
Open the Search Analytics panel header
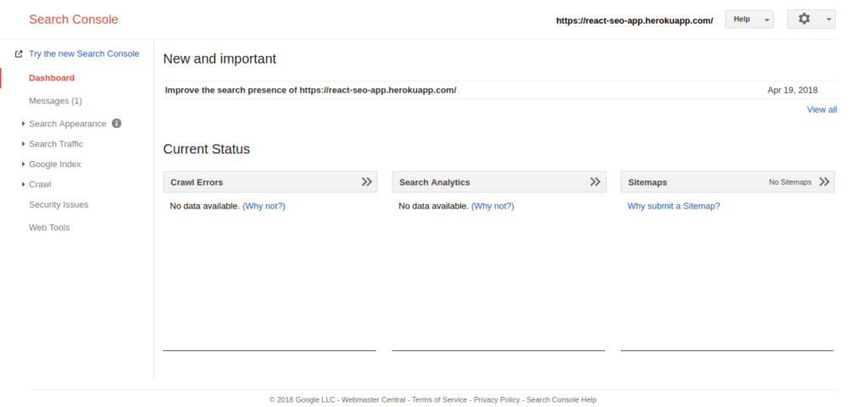499,181
